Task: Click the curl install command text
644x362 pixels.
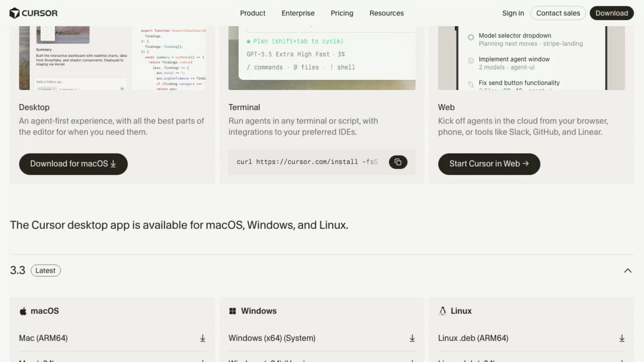Action: tap(307, 162)
